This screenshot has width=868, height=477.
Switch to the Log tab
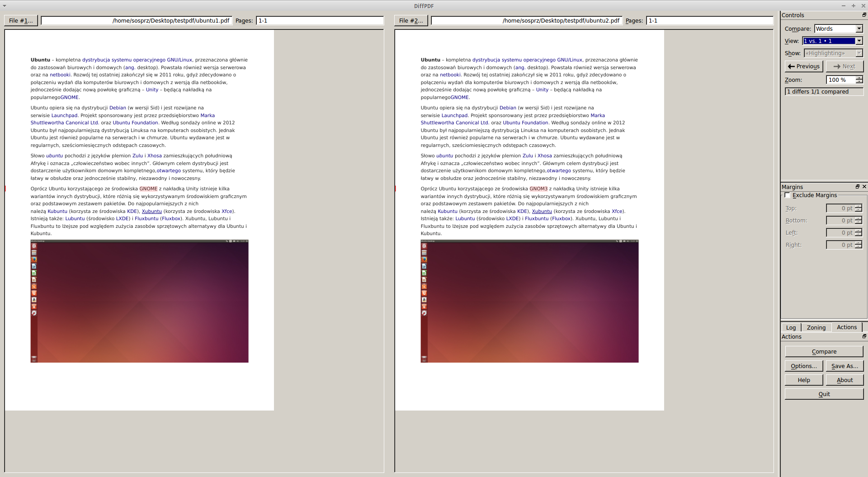tap(791, 327)
